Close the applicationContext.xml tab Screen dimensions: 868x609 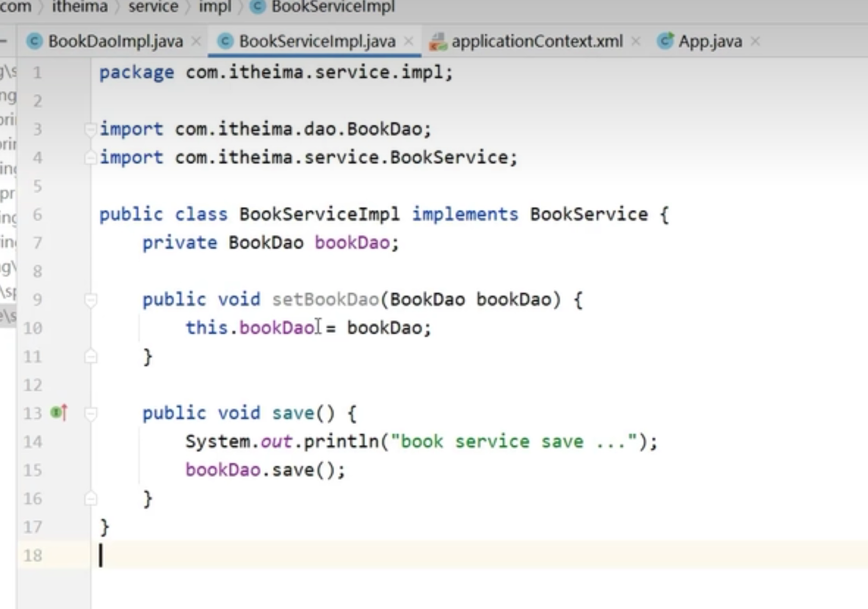(636, 42)
